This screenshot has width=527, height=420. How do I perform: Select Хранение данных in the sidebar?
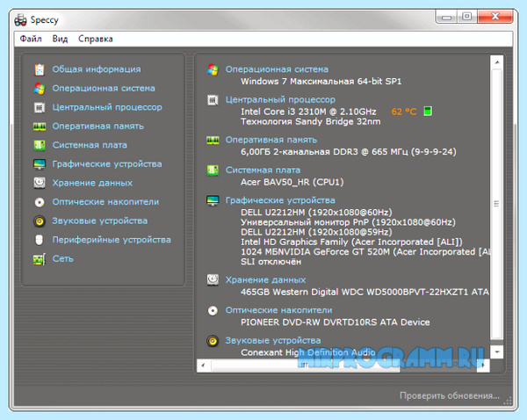(92, 183)
